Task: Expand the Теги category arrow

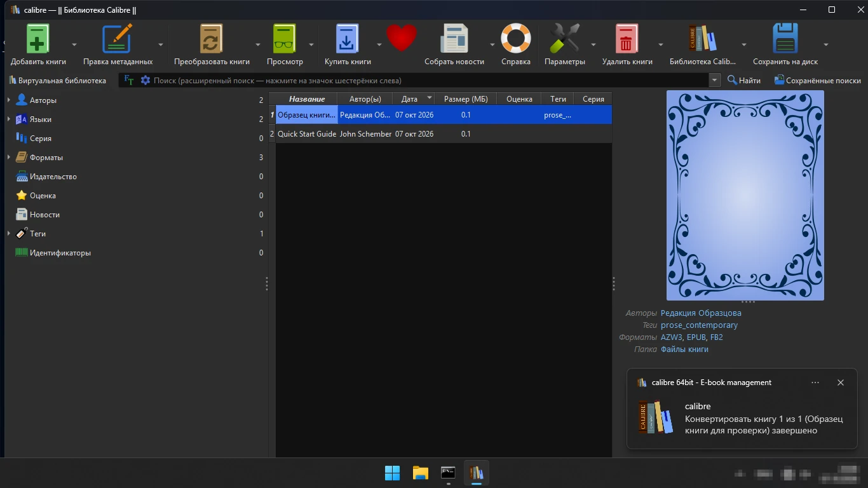Action: click(x=8, y=234)
